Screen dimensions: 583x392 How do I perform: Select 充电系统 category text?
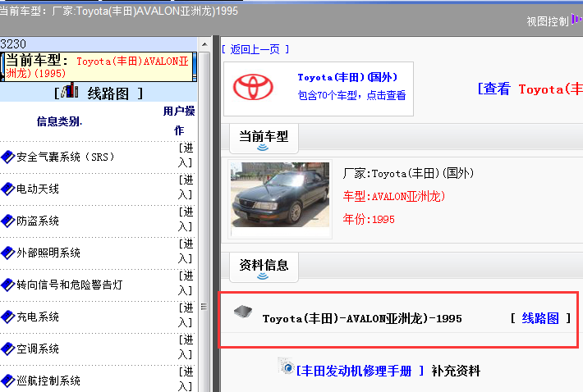[x=38, y=317]
